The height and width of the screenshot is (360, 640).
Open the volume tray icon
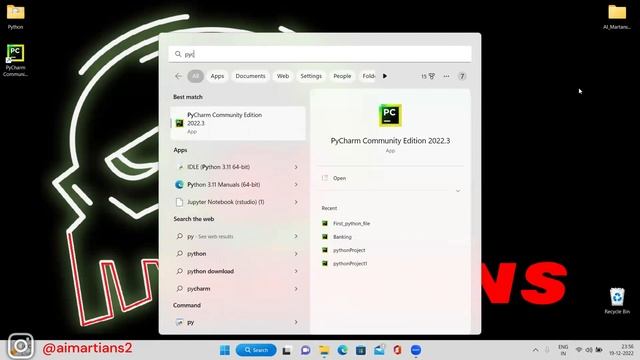[x=589, y=350]
